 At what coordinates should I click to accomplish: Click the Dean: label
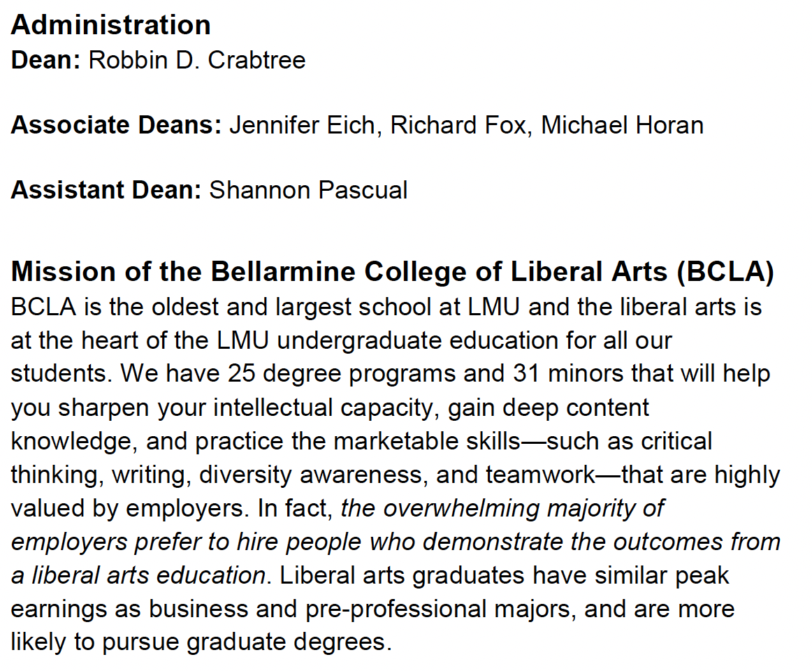45,60
